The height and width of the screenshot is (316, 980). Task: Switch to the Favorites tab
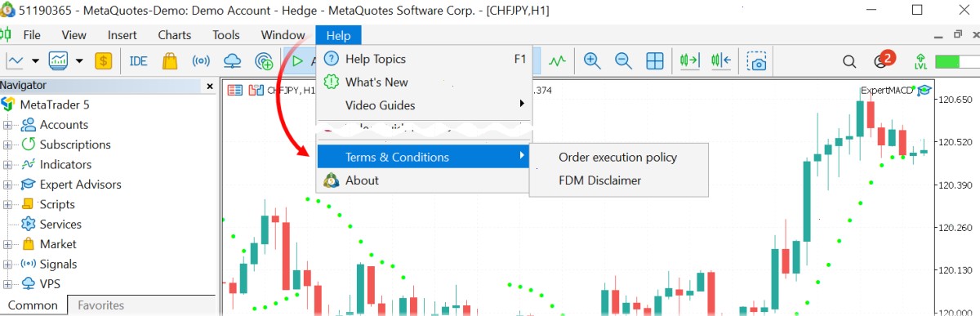(x=100, y=305)
